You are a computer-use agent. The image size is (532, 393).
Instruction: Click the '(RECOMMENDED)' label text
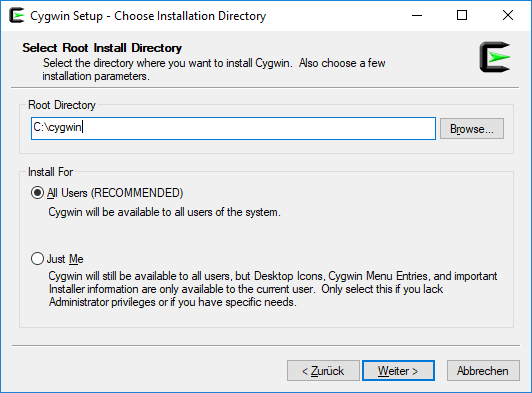click(137, 193)
